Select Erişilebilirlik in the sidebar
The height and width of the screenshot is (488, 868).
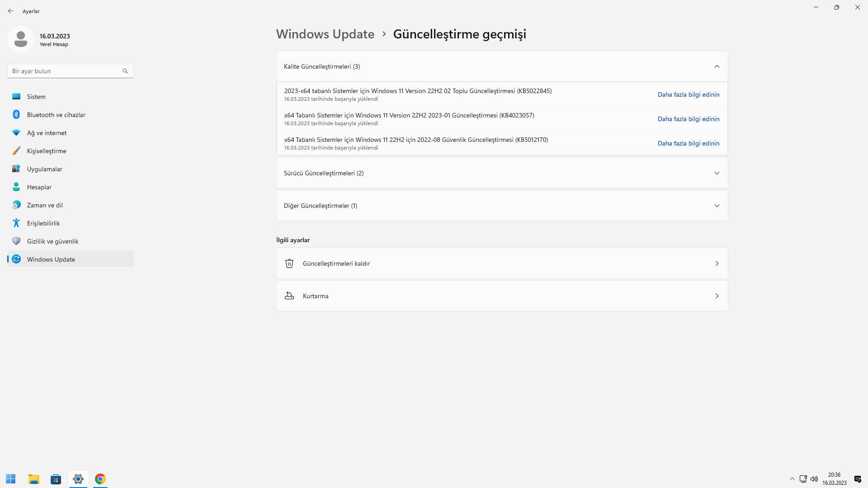click(x=71, y=223)
